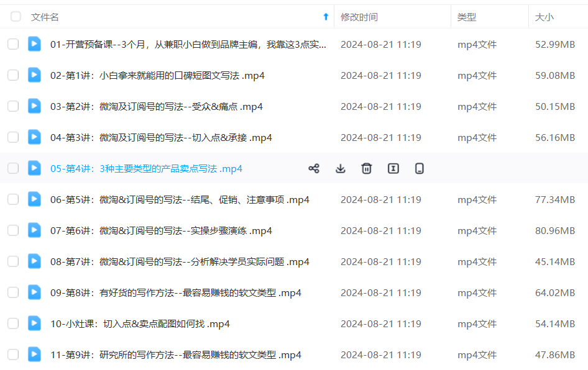Click the video file icon of 03-第2讲
Screen dimensions: 588x370
[x=34, y=106]
